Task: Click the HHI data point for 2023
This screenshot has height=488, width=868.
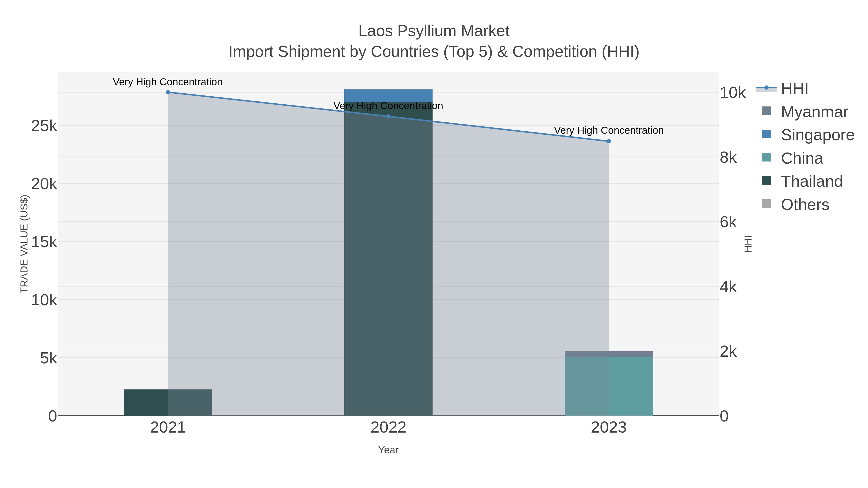Action: coord(609,141)
